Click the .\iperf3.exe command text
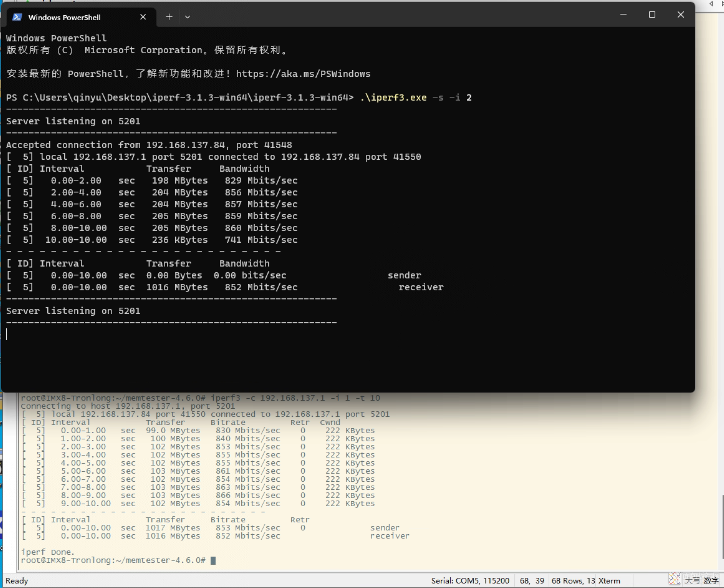The image size is (724, 588). pyautogui.click(x=393, y=97)
